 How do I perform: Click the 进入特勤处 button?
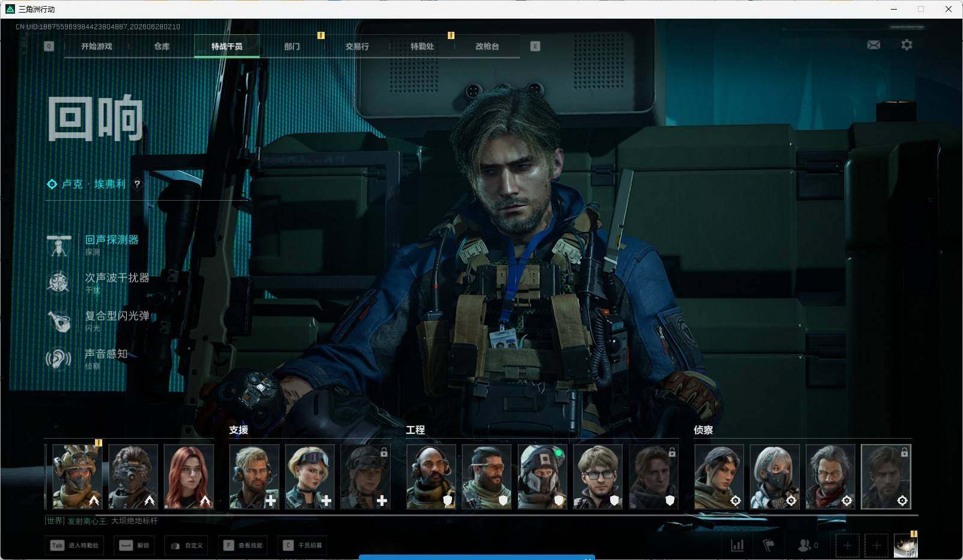pos(75,545)
